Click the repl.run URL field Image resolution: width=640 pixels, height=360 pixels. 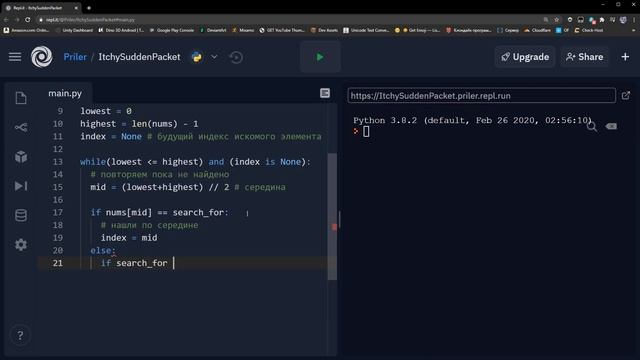pos(481,96)
